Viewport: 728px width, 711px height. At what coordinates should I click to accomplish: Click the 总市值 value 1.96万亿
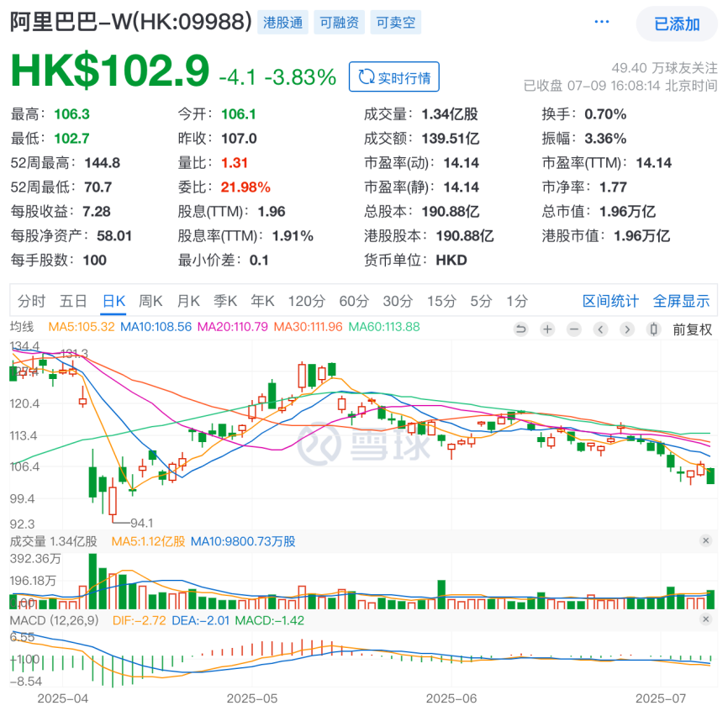[x=627, y=212]
